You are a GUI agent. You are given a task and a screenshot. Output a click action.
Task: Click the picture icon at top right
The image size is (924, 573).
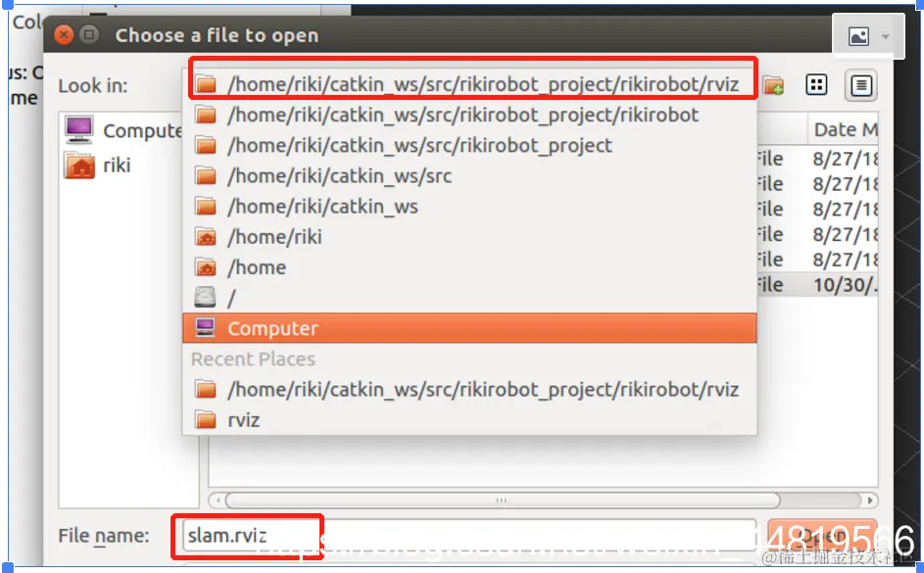pyautogui.click(x=858, y=36)
